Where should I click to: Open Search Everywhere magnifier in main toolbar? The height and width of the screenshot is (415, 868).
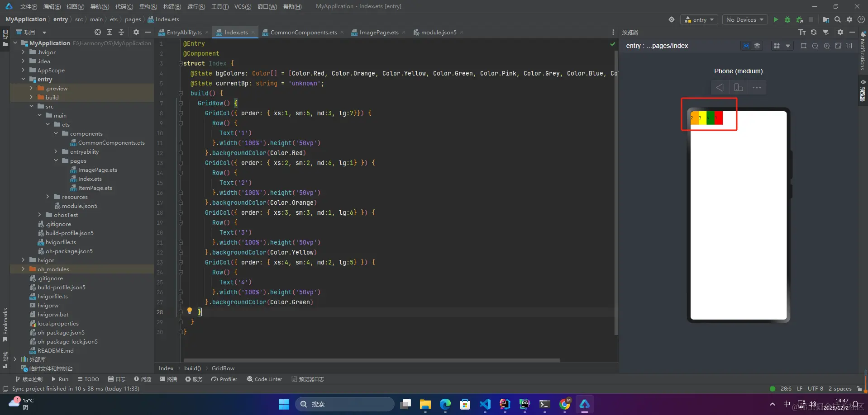pyautogui.click(x=838, y=19)
